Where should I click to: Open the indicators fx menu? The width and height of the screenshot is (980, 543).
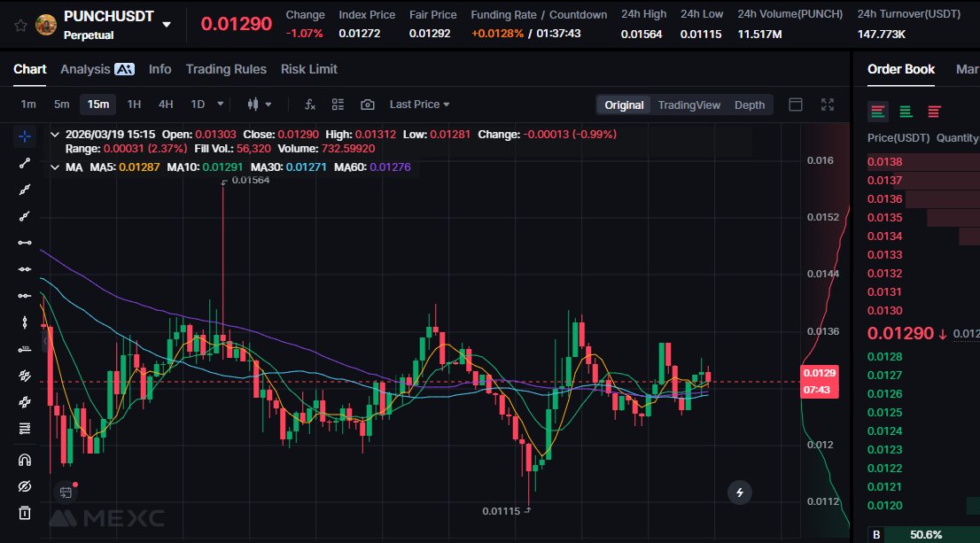point(309,105)
